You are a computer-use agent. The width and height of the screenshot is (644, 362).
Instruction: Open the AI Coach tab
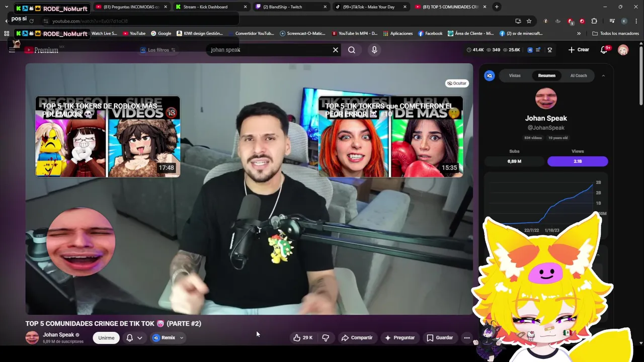point(579,75)
